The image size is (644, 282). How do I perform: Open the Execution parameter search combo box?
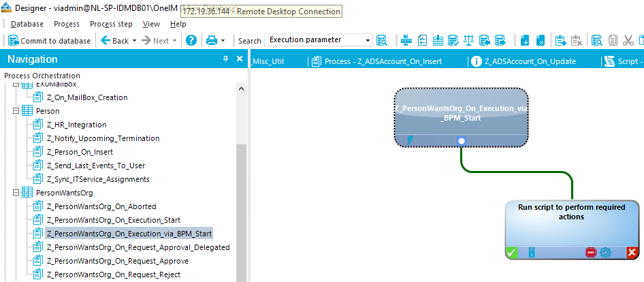[x=319, y=40]
